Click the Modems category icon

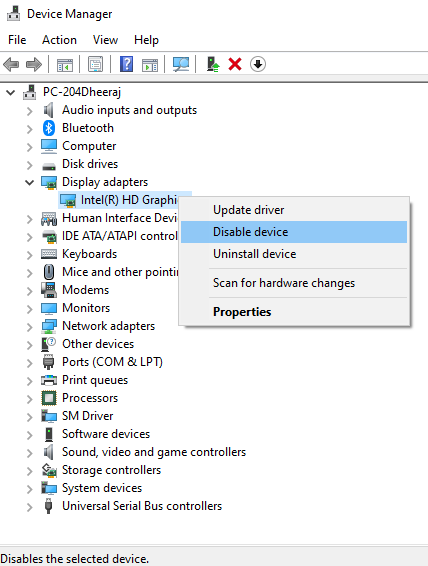pos(49,290)
